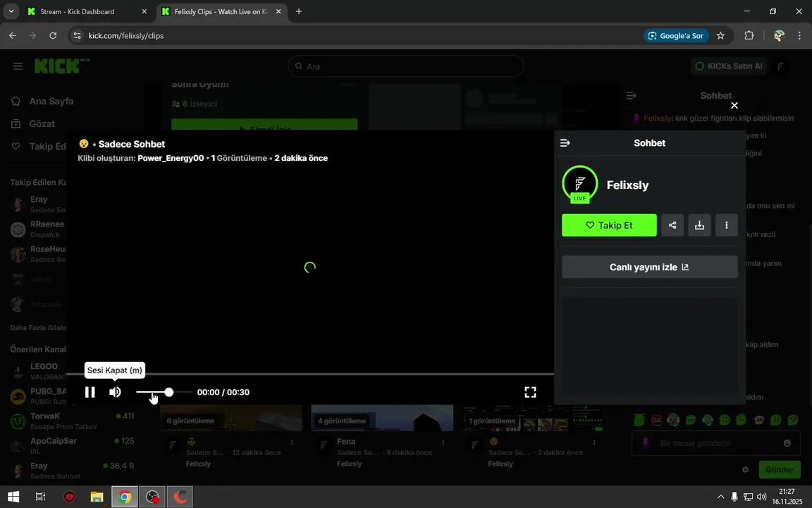The height and width of the screenshot is (508, 812).
Task: Open chat settings gear icon
Action: coord(745,470)
